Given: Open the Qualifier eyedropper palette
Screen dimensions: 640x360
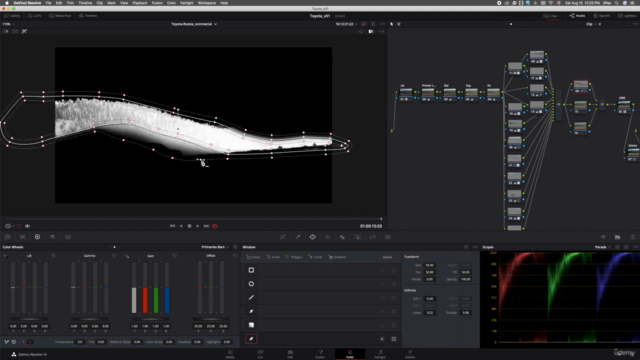Looking at the screenshot, I should (x=298, y=237).
